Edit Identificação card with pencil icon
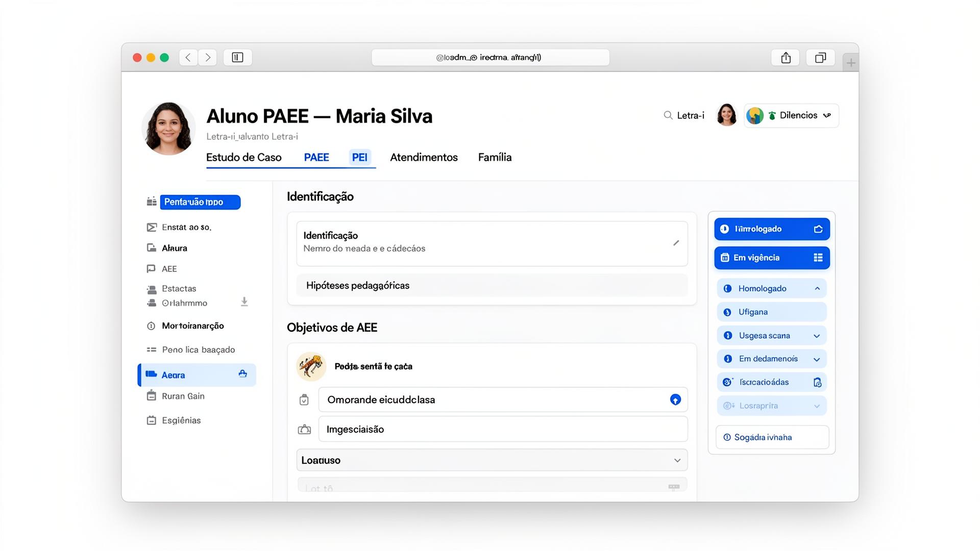 pos(676,243)
